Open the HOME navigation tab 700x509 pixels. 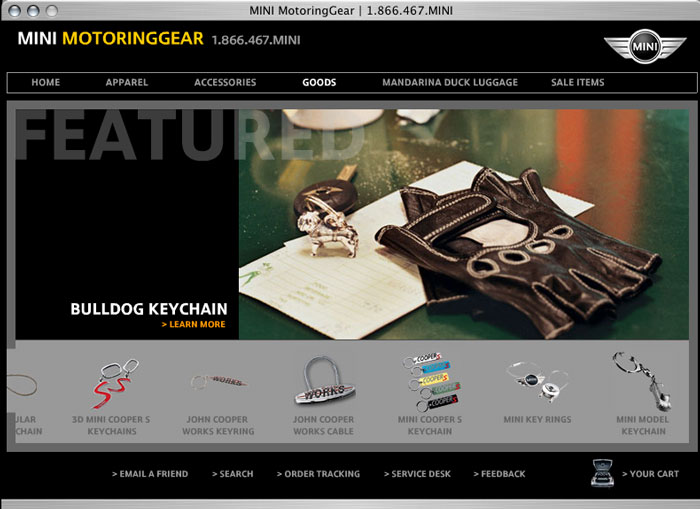[46, 83]
